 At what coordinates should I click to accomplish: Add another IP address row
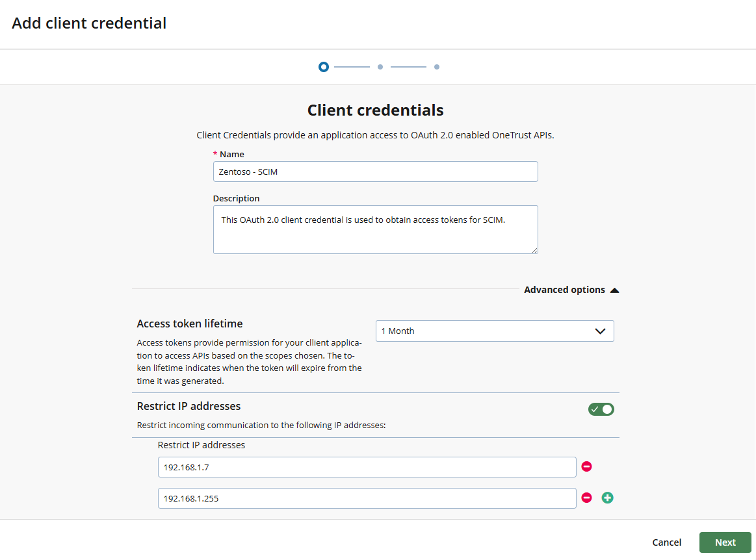coord(607,498)
